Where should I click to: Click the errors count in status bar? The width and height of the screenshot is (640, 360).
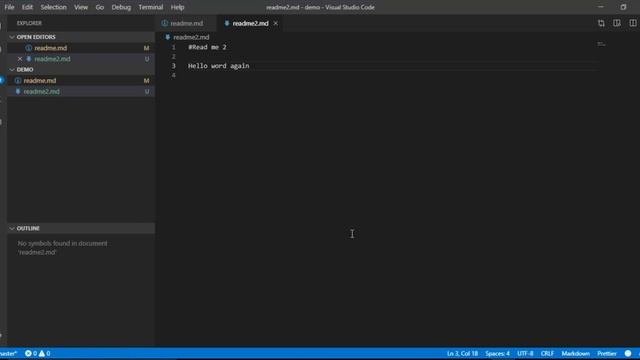click(31, 353)
